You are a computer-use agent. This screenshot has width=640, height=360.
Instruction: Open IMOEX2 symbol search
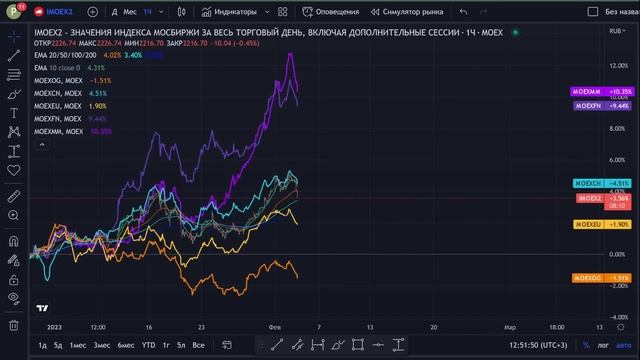[53, 12]
